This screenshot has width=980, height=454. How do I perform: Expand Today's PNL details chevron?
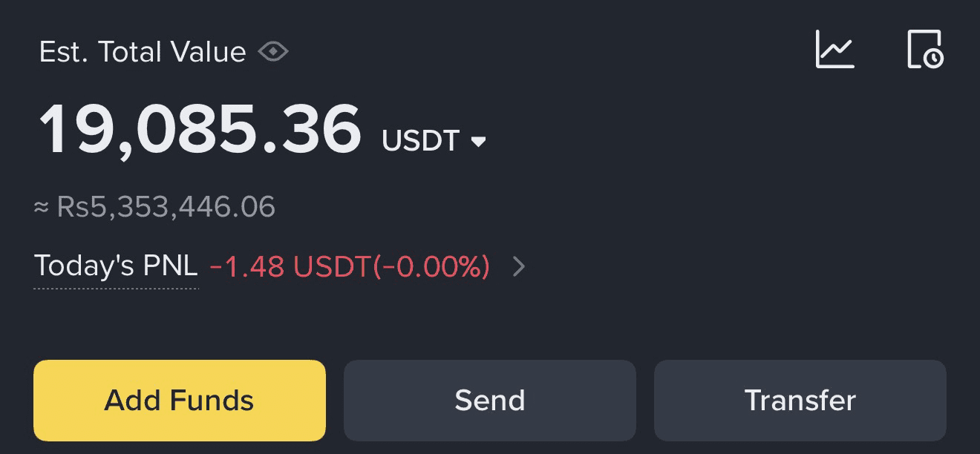519,266
